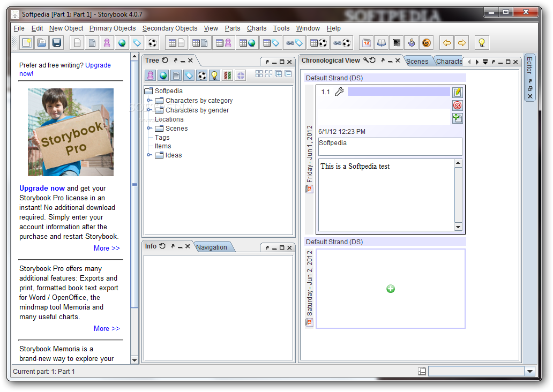Screen dimensions: 553x392
Task: Collapse all tree nodes with minus icon
Action: 288,74
